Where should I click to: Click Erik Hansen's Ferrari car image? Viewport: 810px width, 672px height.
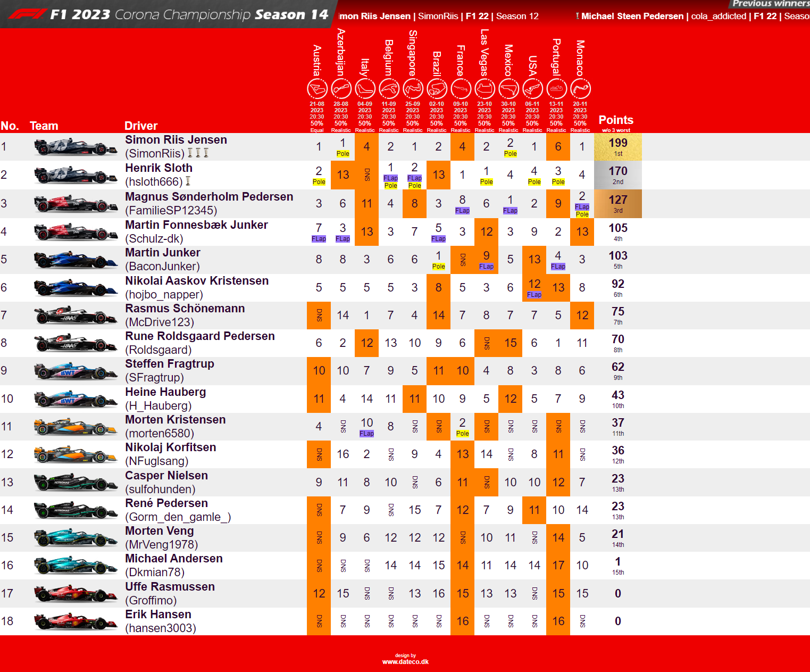tap(75, 621)
